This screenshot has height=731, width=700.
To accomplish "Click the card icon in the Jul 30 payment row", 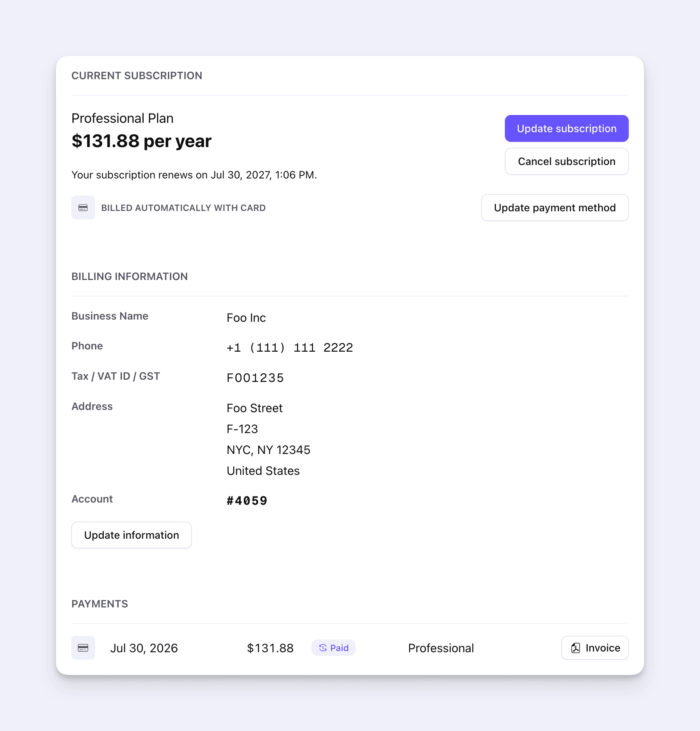I will [83, 648].
